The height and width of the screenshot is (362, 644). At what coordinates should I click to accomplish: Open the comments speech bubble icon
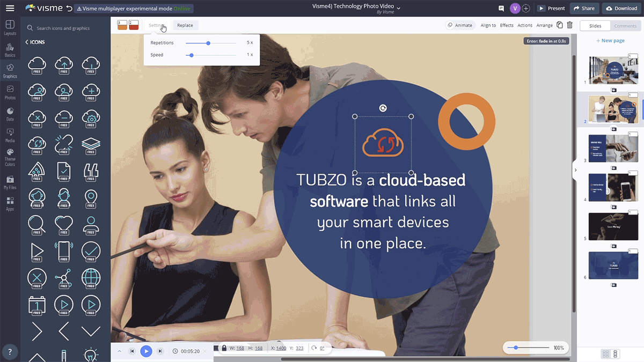tap(501, 9)
